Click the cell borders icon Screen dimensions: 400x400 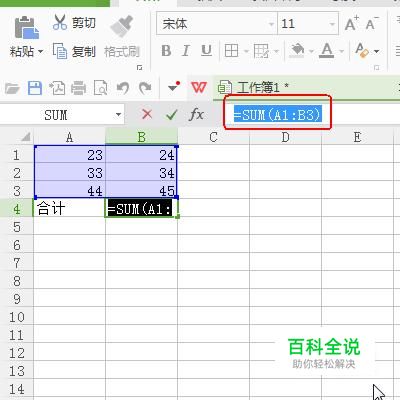[x=231, y=51]
